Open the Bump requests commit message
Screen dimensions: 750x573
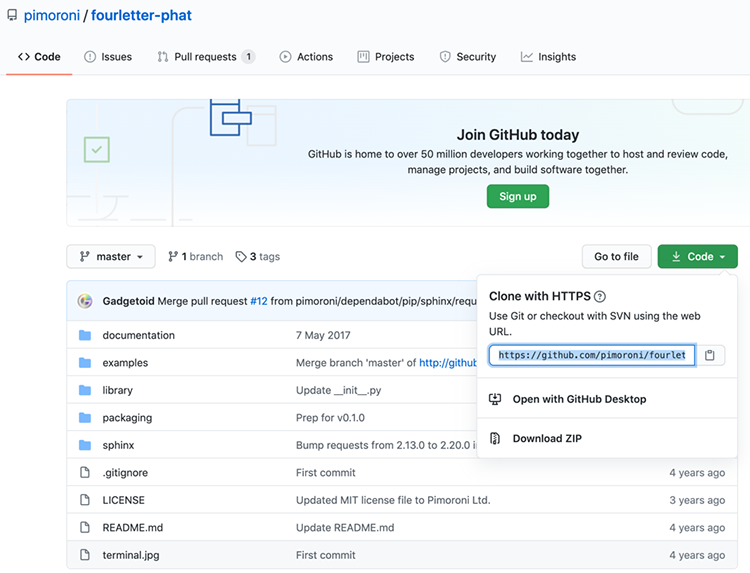coord(386,445)
